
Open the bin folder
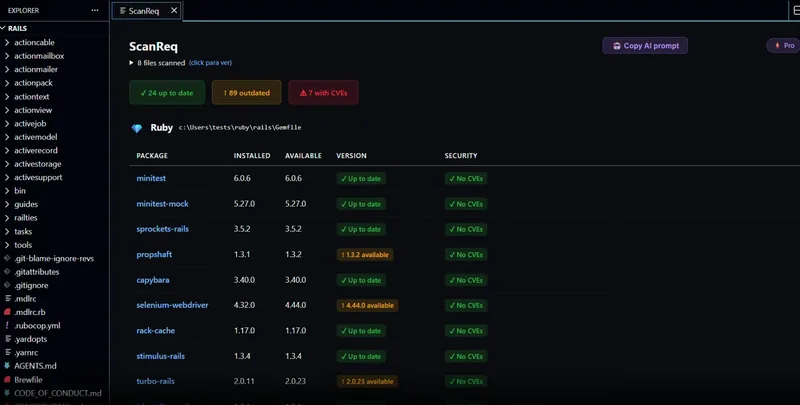20,191
